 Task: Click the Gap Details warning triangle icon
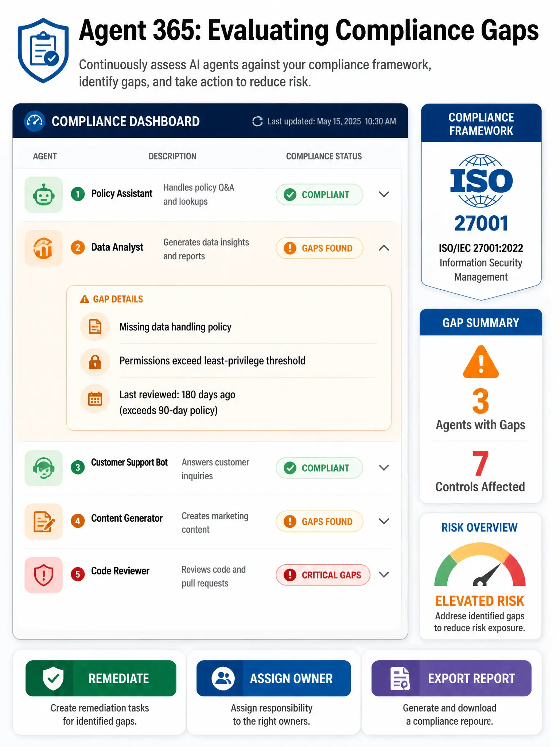85,299
